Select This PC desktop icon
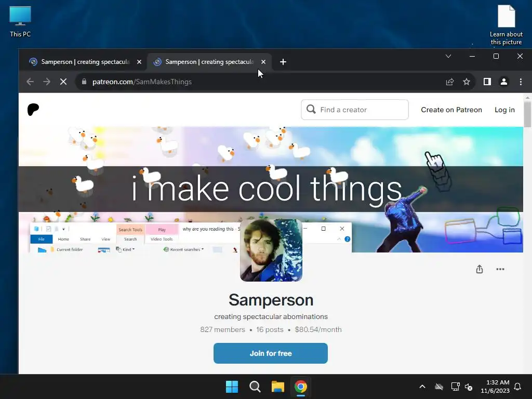This screenshot has height=399, width=532. [x=20, y=22]
